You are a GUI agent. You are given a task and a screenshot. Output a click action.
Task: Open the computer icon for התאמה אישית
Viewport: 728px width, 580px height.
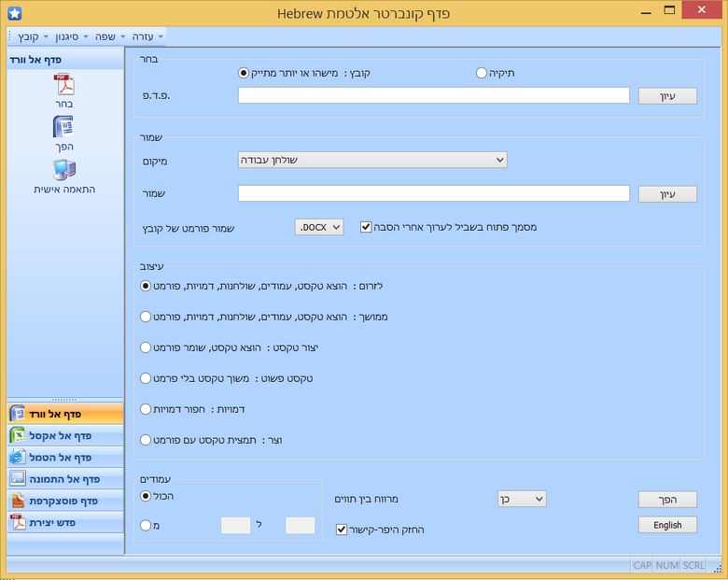(x=64, y=170)
